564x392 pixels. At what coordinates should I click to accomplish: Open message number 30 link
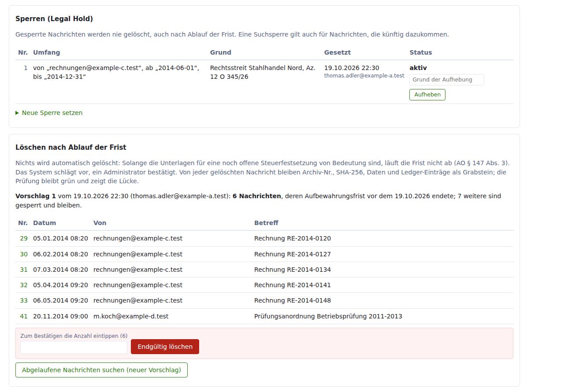point(24,254)
